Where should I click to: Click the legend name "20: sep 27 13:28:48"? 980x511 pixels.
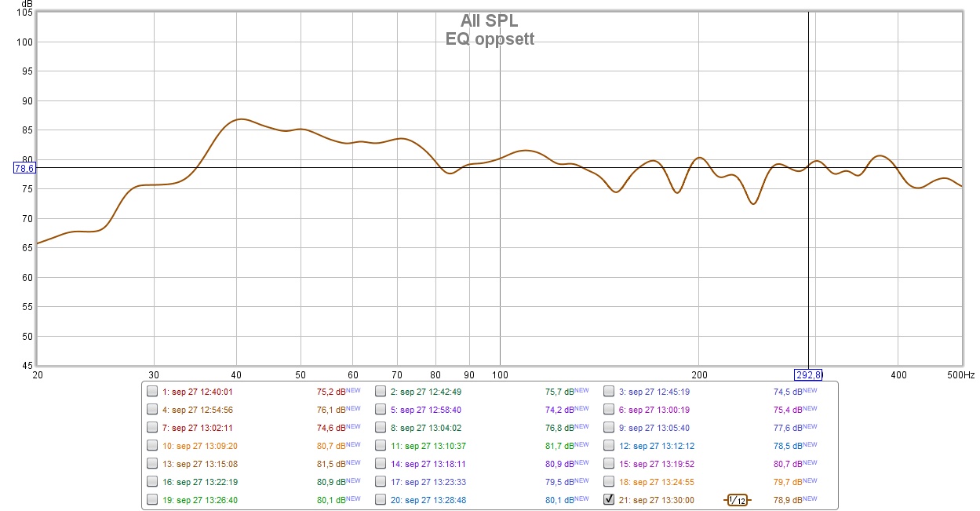(428, 500)
